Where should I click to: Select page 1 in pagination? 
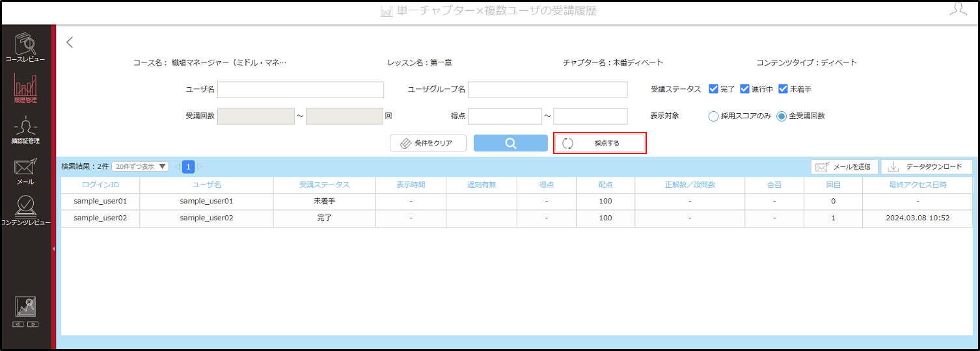pos(189,167)
